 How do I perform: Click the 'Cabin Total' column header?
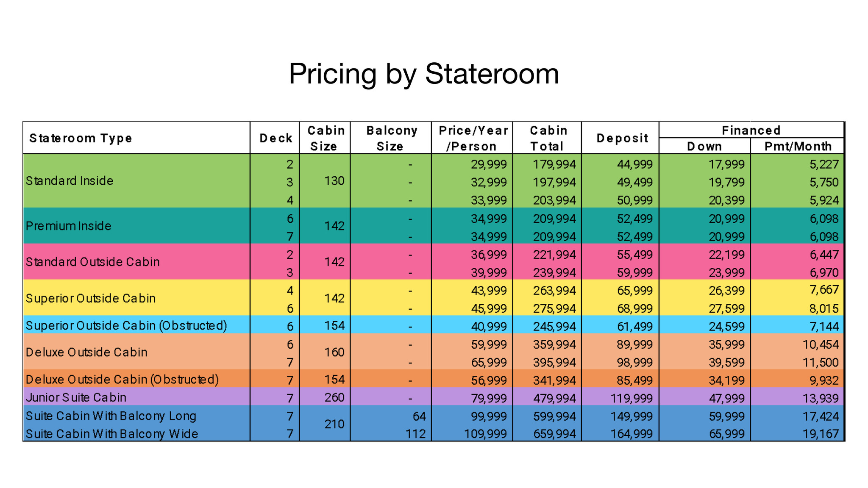(x=548, y=138)
